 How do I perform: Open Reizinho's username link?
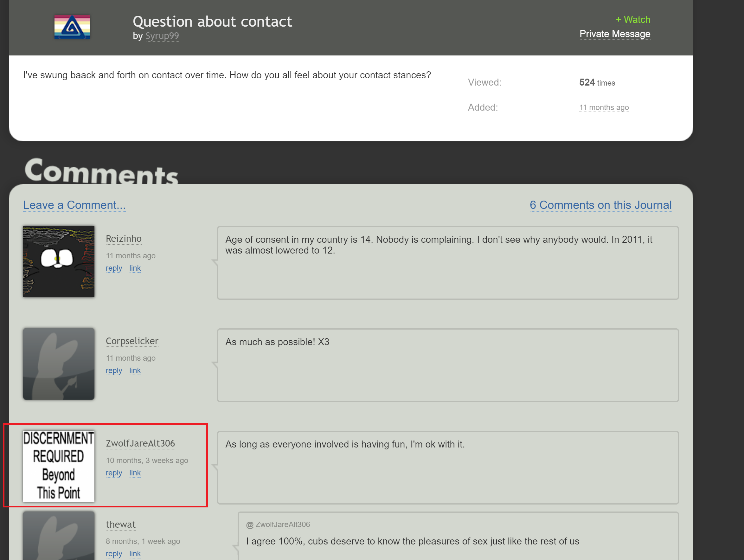[124, 238]
